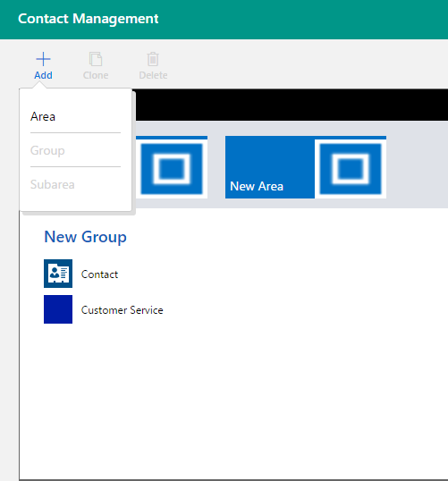The height and width of the screenshot is (481, 448).
Task: Select the Contact subarea text
Action: 99,274
